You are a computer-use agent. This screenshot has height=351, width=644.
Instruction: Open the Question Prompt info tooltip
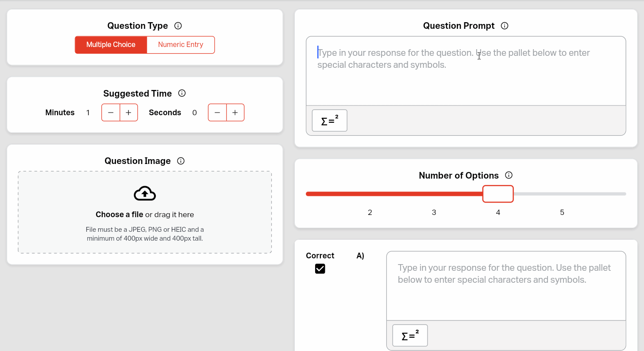coord(505,26)
